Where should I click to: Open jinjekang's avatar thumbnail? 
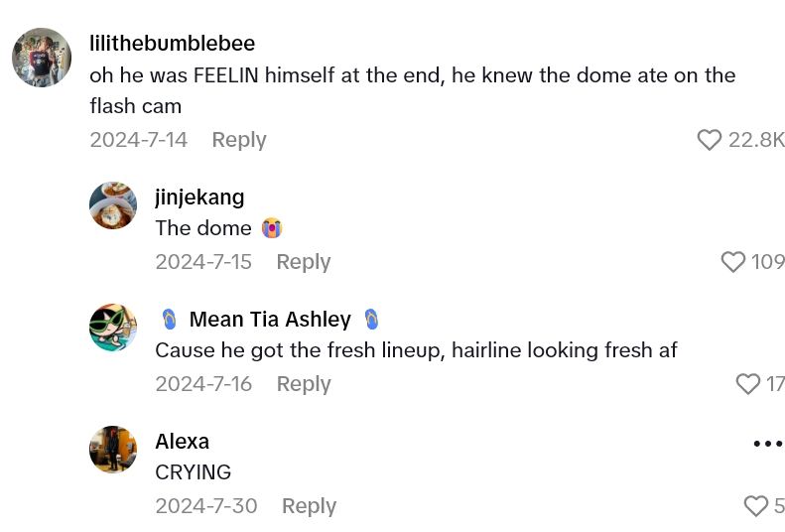113,205
